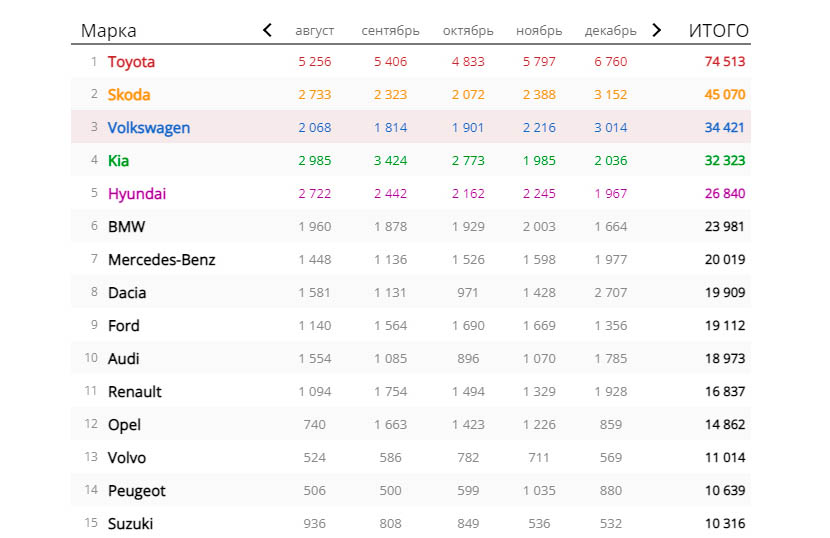Viewport: 830px width, 538px height.
Task: Open the Hyundai brand entry
Action: point(137,194)
